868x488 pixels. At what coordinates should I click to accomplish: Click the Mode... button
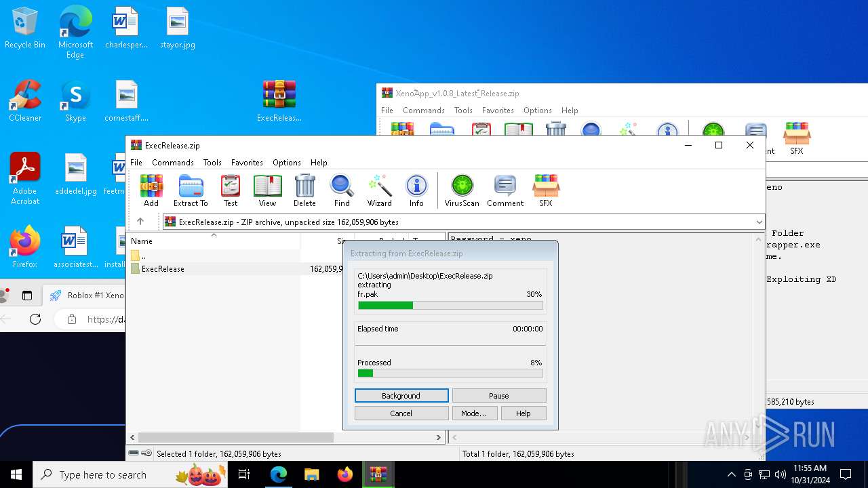coord(474,413)
